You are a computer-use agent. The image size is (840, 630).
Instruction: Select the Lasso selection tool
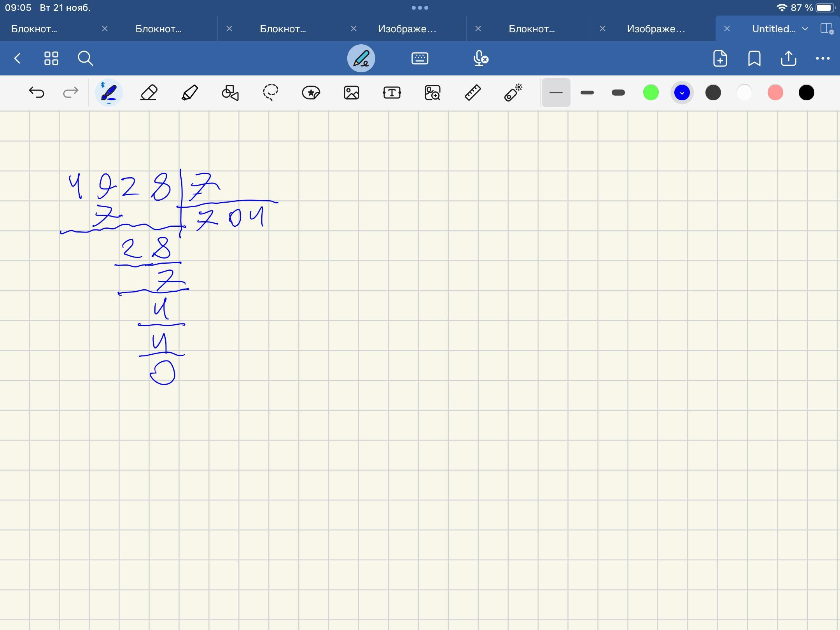[270, 93]
